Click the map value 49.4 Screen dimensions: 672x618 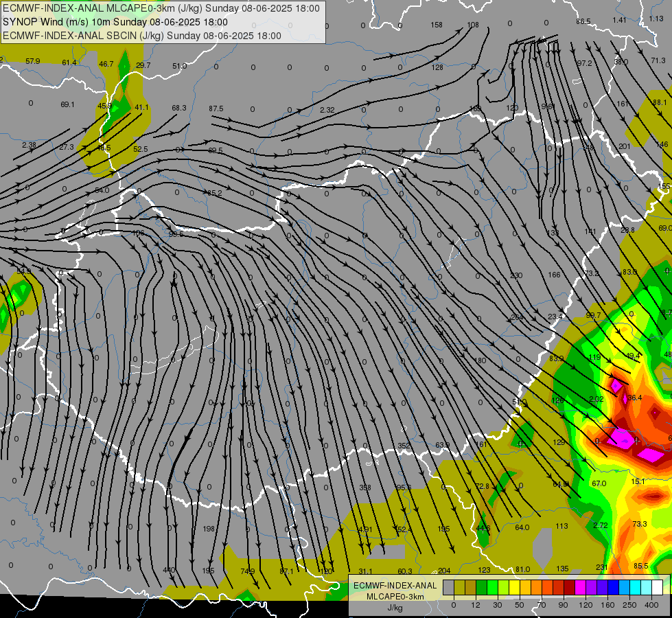click(x=633, y=356)
